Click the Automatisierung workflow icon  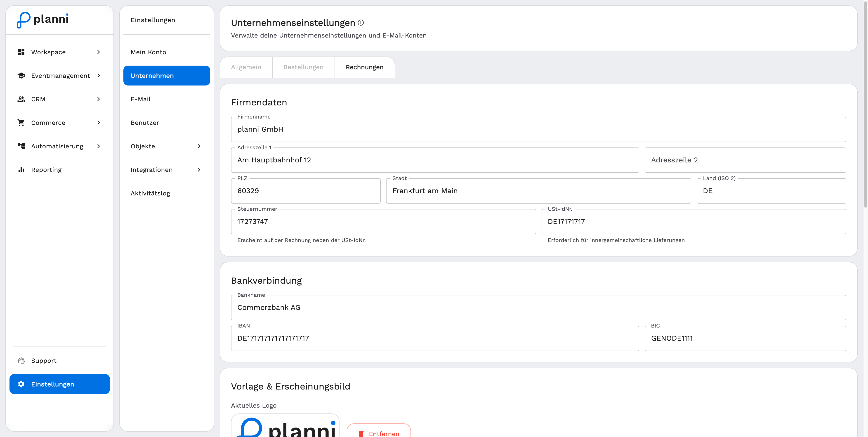pos(21,146)
